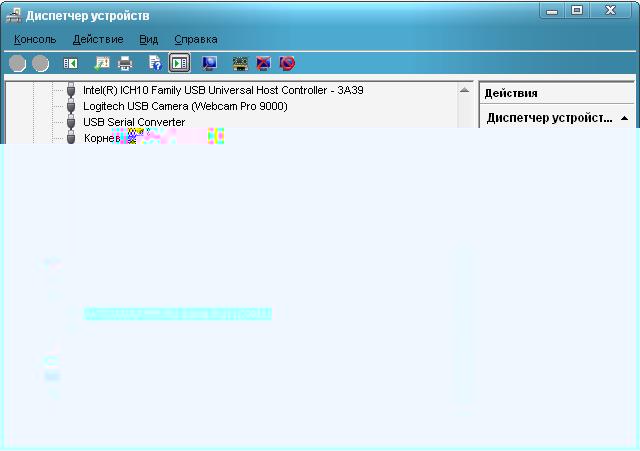Image resolution: width=640 pixels, height=451 pixels.
Task: Toggle the console tree pane icon
Action: click(71, 63)
